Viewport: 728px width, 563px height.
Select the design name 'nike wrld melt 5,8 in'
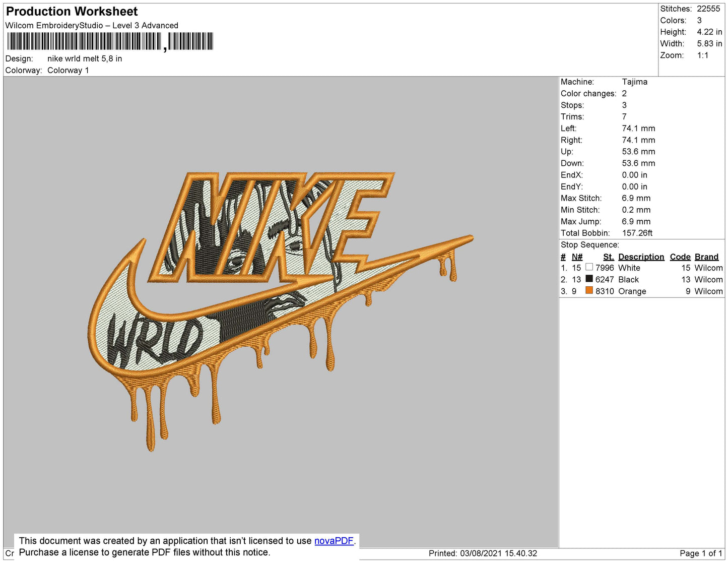[85, 58]
